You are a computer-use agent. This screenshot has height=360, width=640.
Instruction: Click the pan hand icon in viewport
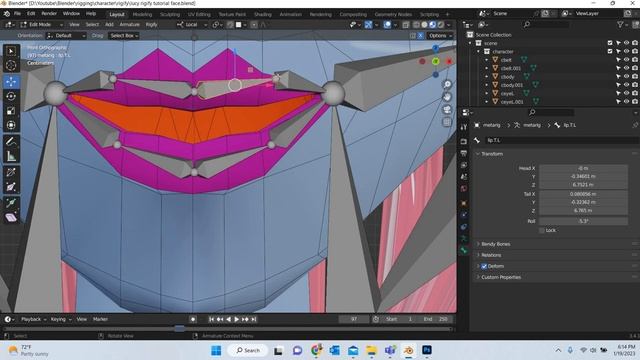pyautogui.click(x=447, y=97)
